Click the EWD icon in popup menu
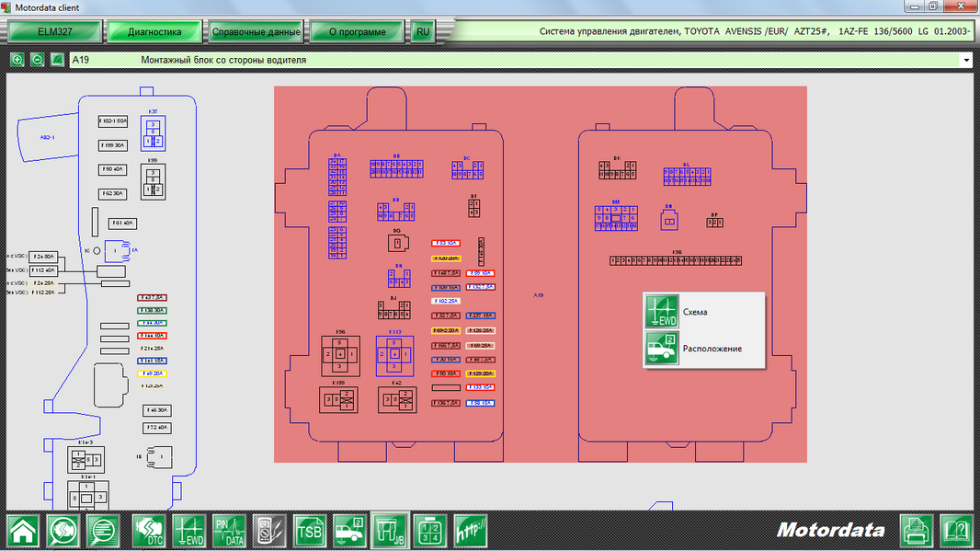This screenshot has height=551, width=980. [x=661, y=312]
